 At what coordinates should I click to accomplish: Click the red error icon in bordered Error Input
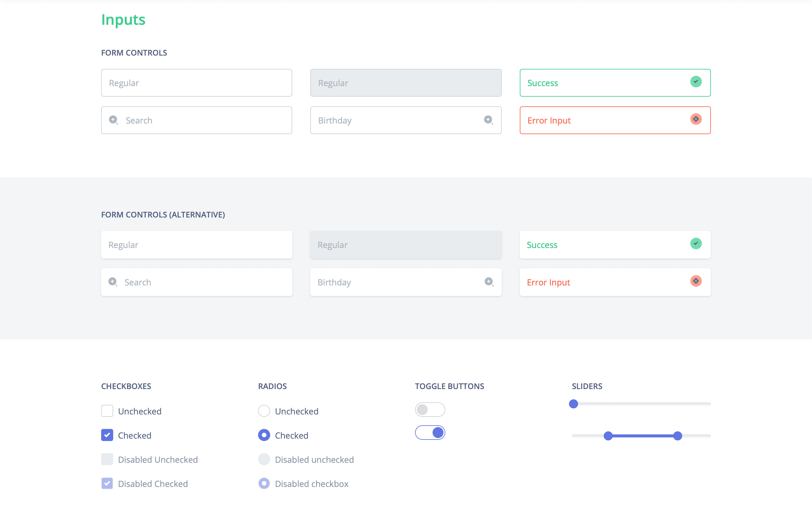(695, 119)
